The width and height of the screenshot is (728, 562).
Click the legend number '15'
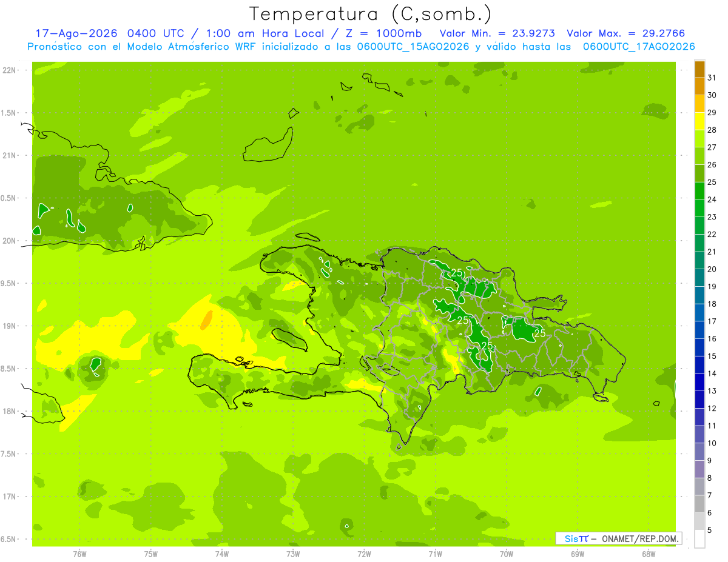click(x=712, y=356)
